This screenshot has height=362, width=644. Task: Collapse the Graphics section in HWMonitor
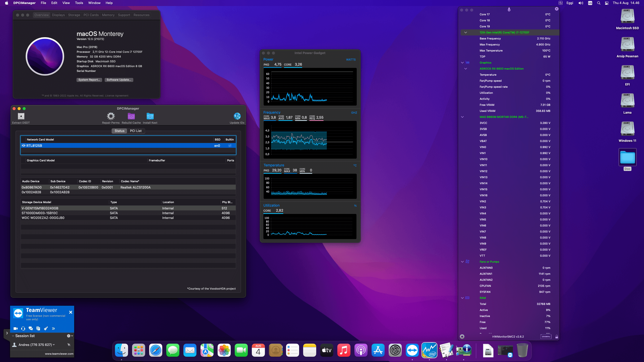coord(462,63)
